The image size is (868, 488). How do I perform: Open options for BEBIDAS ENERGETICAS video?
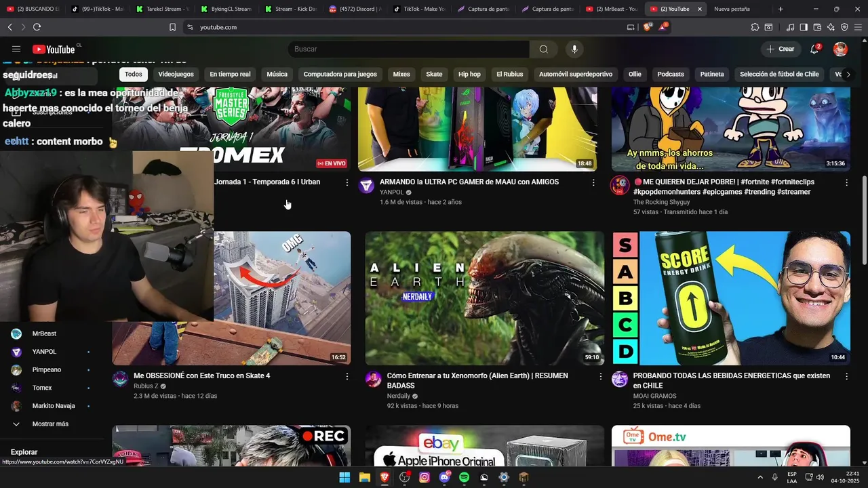click(846, 376)
